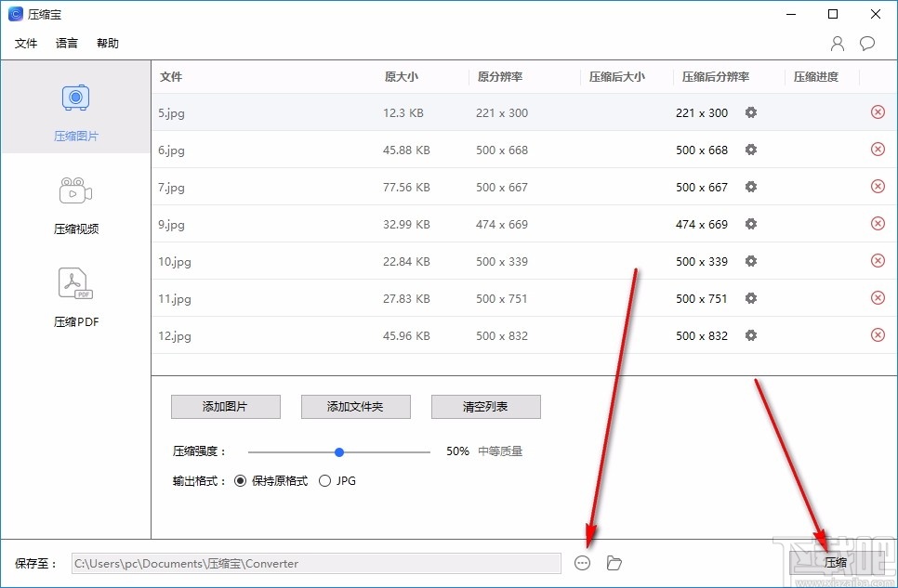
Task: Click the user account icon
Action: click(x=836, y=43)
